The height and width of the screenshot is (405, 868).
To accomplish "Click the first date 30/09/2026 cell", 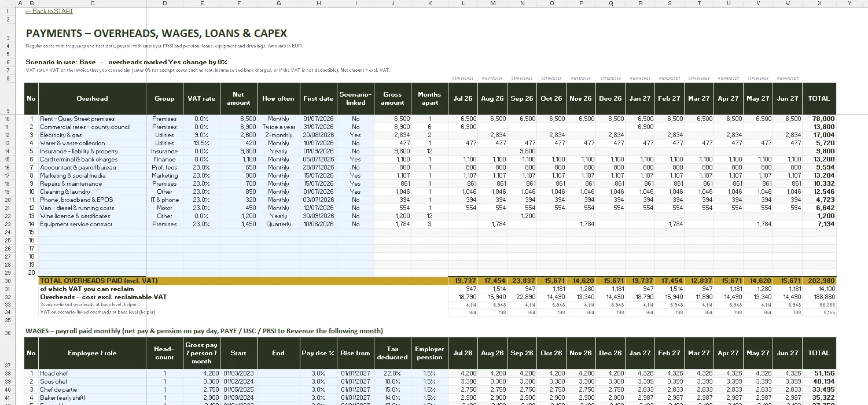I will click(318, 216).
